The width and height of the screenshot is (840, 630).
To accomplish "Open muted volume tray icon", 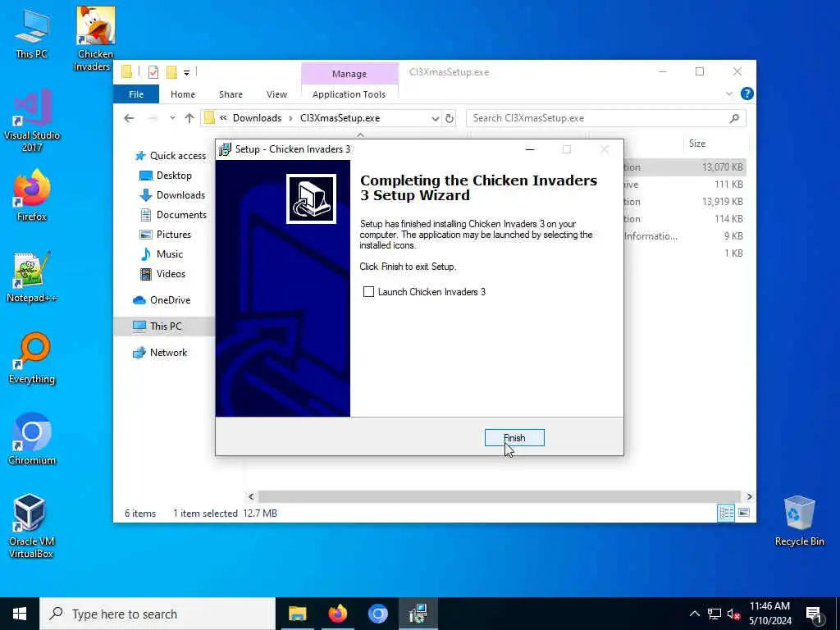I will coord(734,614).
